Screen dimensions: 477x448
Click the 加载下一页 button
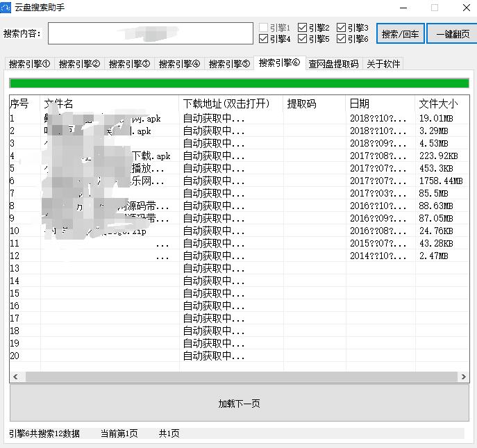pyautogui.click(x=240, y=404)
